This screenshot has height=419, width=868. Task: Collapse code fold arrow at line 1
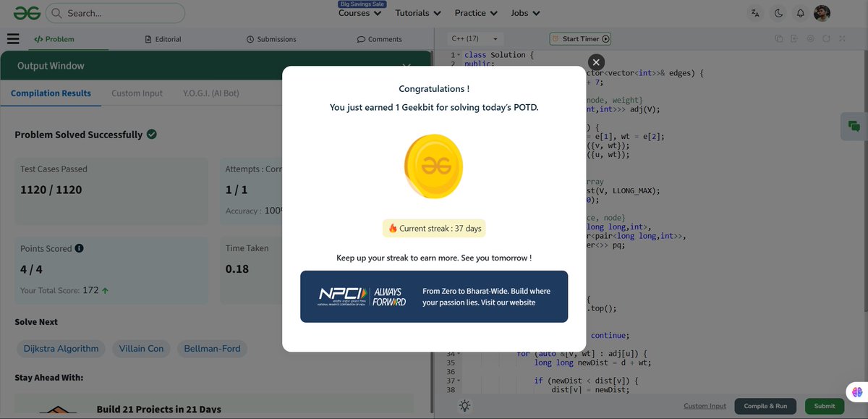point(459,55)
